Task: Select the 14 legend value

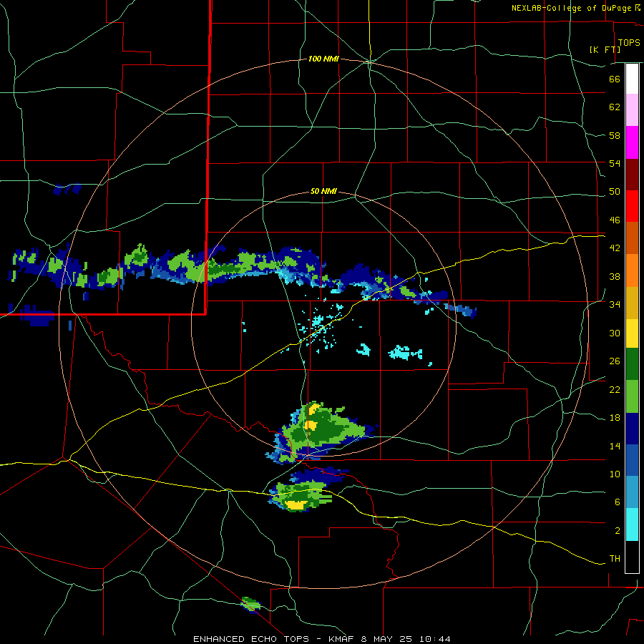Action: pos(615,446)
